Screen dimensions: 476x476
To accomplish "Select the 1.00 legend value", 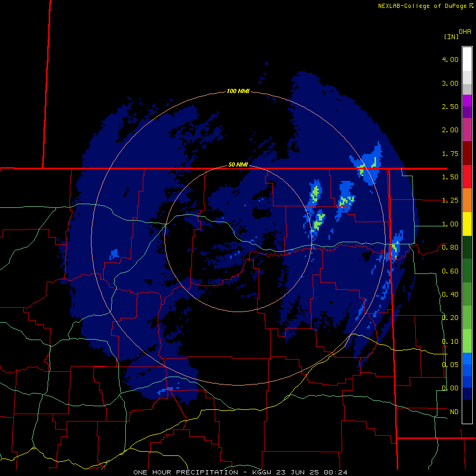I will tap(450, 224).
